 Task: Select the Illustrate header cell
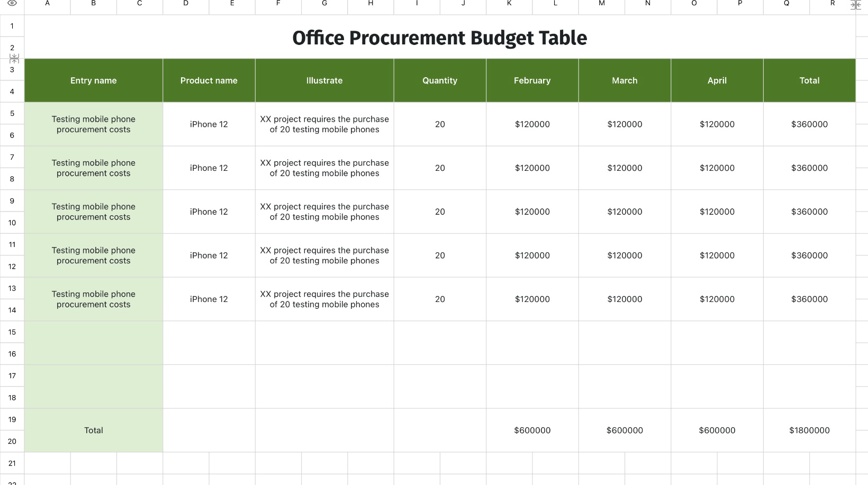[324, 80]
